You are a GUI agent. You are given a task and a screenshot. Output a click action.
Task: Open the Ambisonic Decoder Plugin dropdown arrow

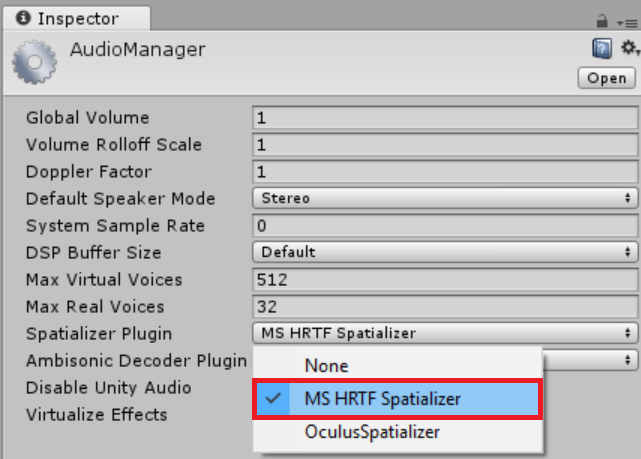coord(628,360)
